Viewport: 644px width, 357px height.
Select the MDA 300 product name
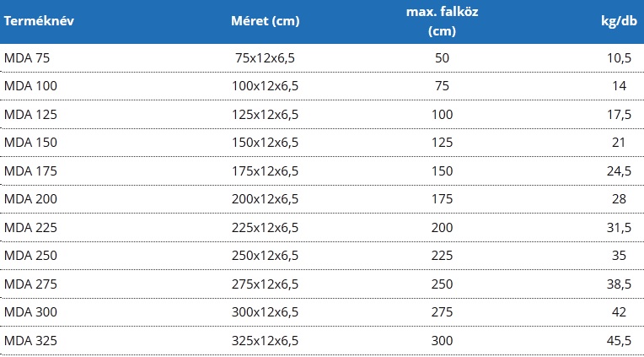point(30,312)
